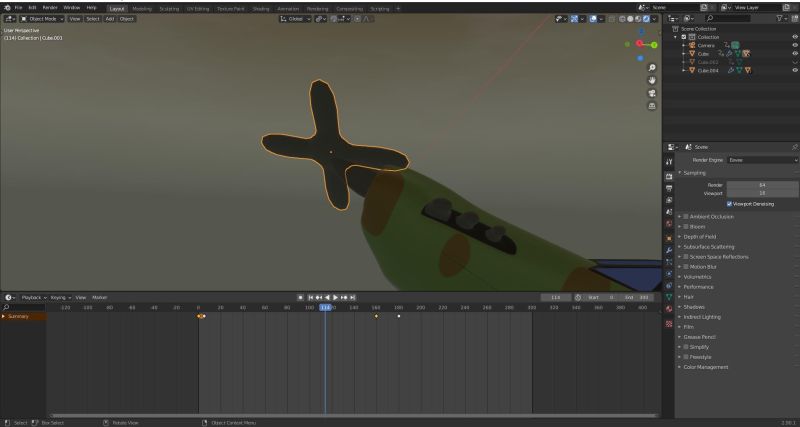Screen dimensions: 800x427
Task: Open the Blender logo menu
Action: click(7, 8)
